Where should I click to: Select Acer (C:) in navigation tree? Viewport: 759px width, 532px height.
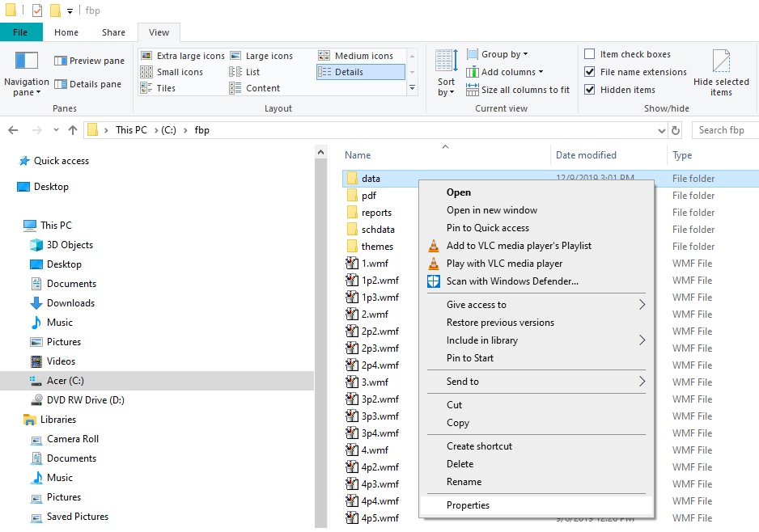tap(65, 381)
